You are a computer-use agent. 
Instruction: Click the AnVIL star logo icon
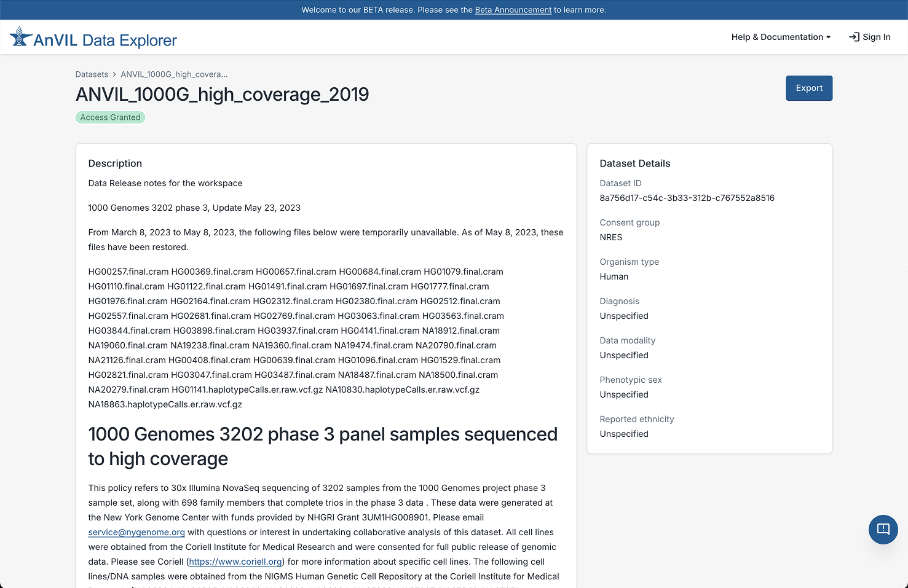(x=20, y=37)
